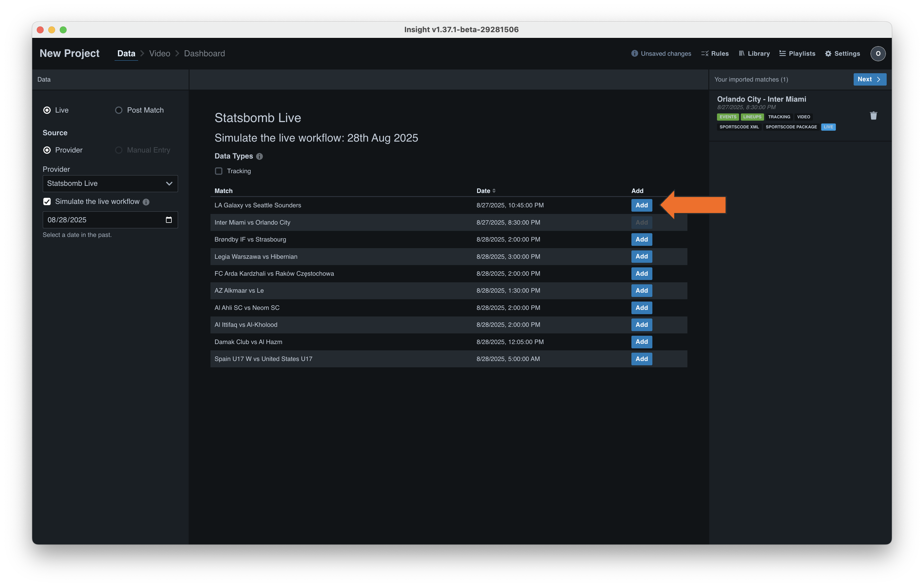Open the user profile avatar O
Viewport: 924px width, 587px height.
coord(877,53)
